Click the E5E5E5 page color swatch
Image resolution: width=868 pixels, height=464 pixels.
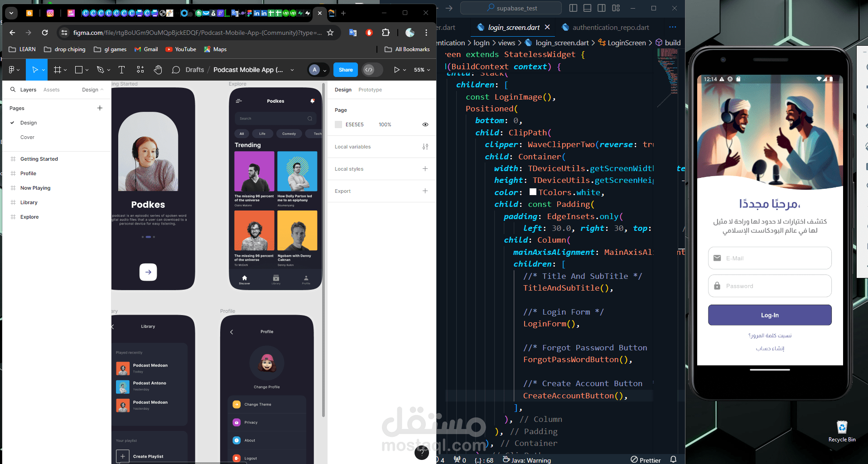click(x=338, y=124)
